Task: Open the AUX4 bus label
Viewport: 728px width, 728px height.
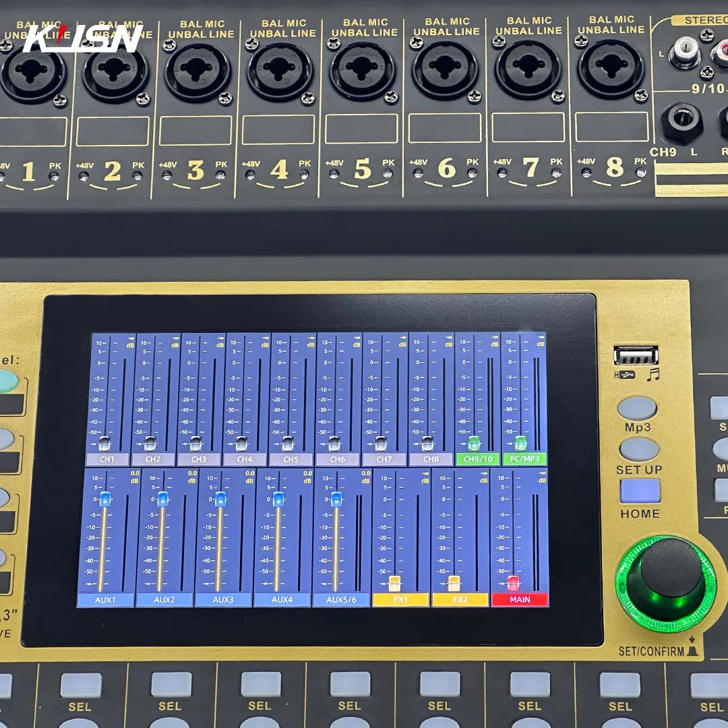Action: (x=282, y=600)
